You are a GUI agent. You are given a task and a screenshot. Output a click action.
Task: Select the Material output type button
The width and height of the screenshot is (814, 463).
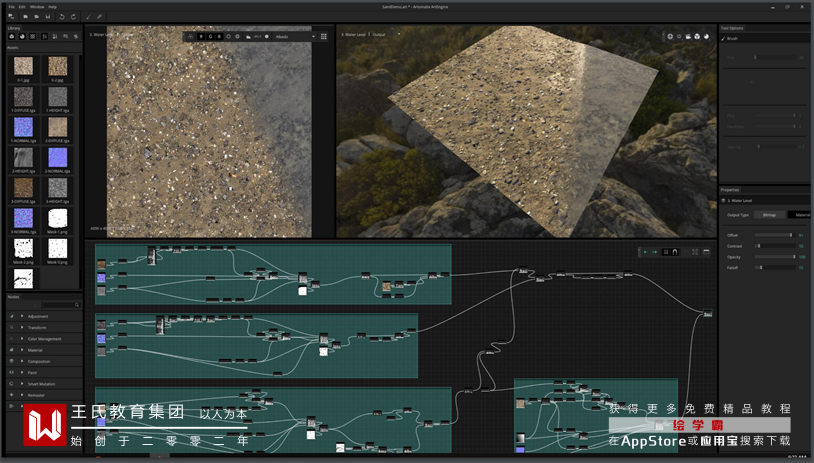(x=800, y=215)
